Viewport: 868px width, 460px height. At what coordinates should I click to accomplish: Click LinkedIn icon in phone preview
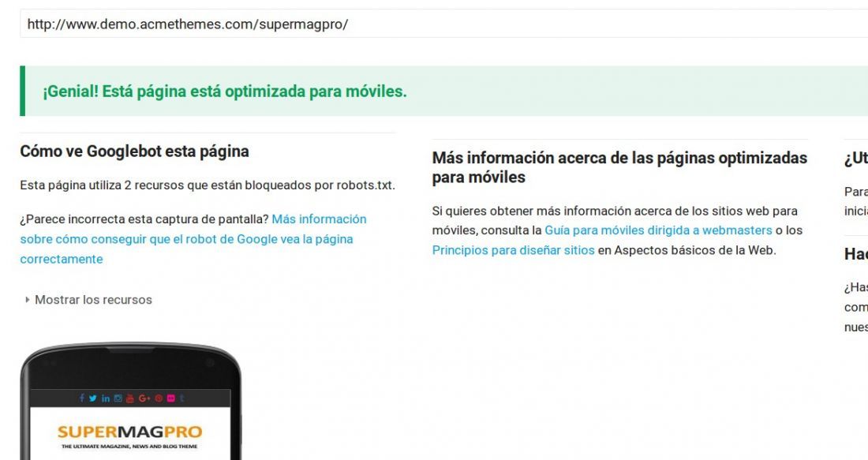pyautogui.click(x=105, y=398)
